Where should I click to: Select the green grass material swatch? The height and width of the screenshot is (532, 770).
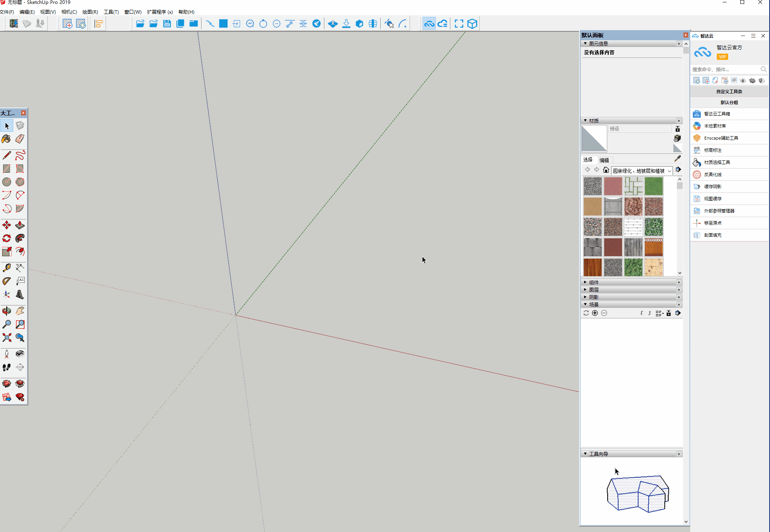point(653,186)
